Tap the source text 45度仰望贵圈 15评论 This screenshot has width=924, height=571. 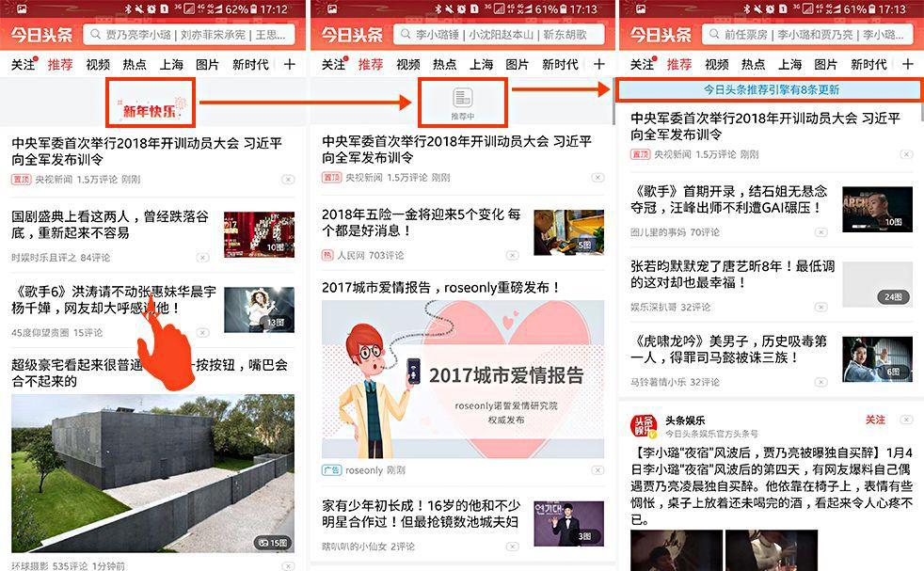(56, 333)
